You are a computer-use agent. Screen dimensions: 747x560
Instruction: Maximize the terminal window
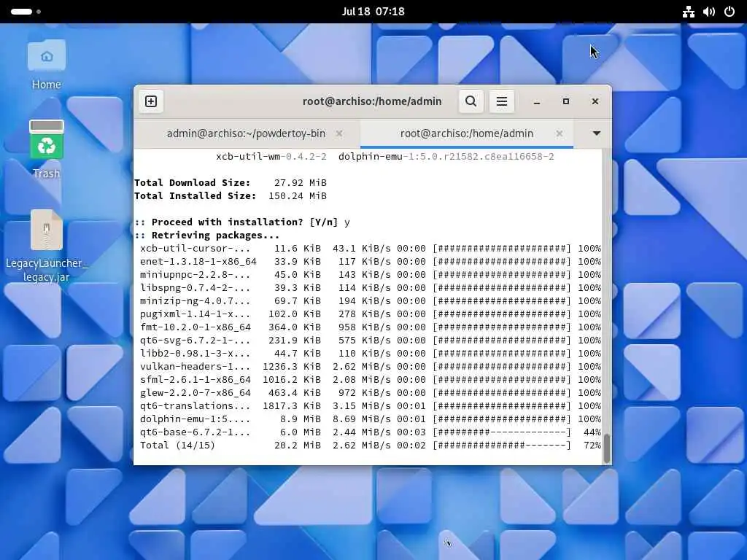(x=566, y=101)
